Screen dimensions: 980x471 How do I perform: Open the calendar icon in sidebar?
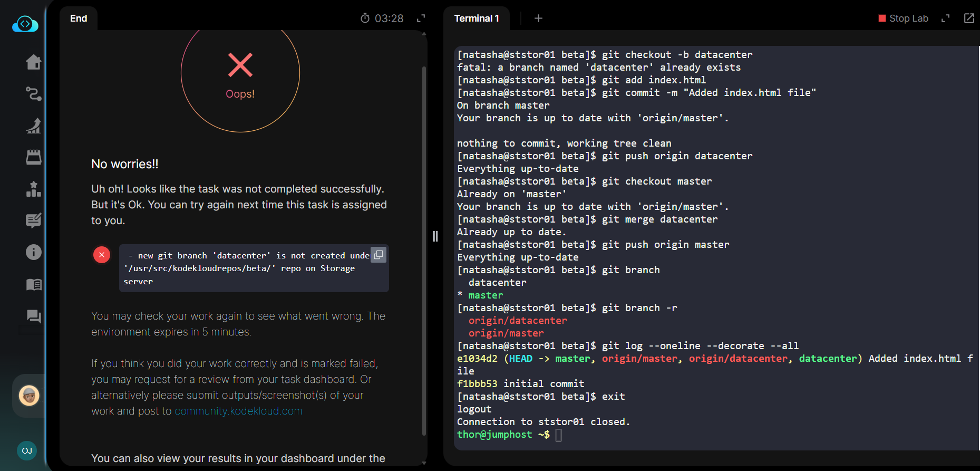(x=34, y=157)
